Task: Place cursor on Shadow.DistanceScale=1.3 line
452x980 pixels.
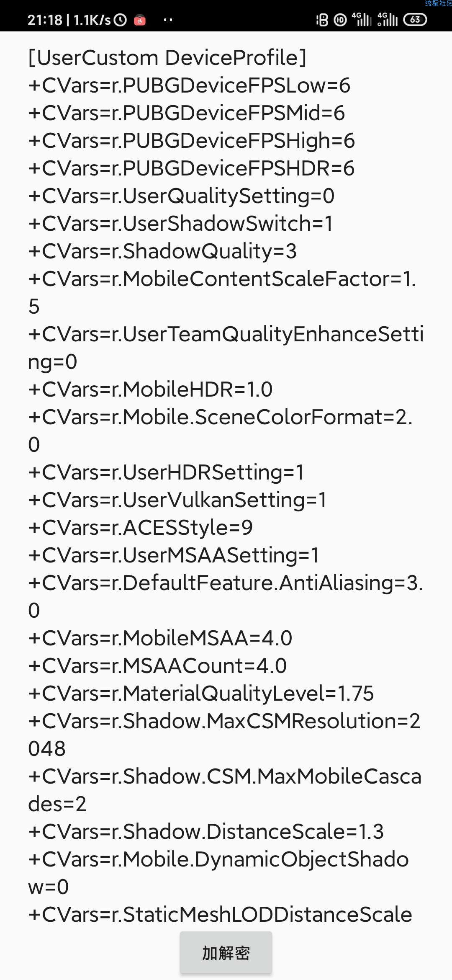Action: coord(206,831)
